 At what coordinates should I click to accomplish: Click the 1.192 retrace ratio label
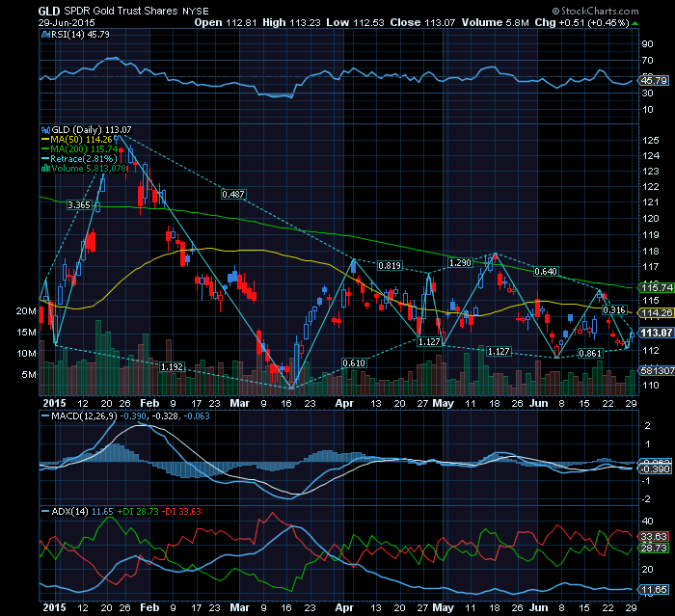pos(172,366)
